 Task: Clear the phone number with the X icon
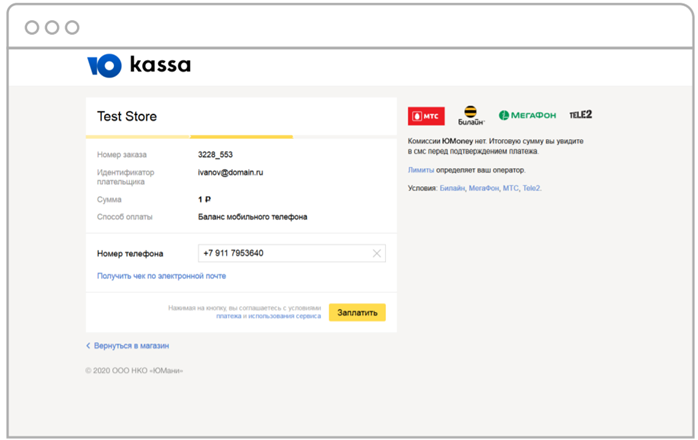377,254
